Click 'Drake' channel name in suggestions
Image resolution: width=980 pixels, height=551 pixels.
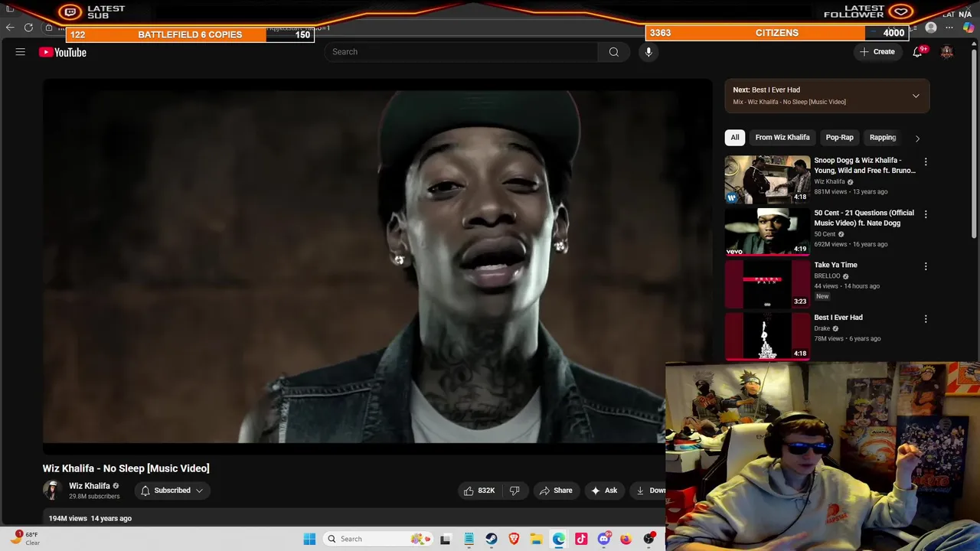[822, 328]
